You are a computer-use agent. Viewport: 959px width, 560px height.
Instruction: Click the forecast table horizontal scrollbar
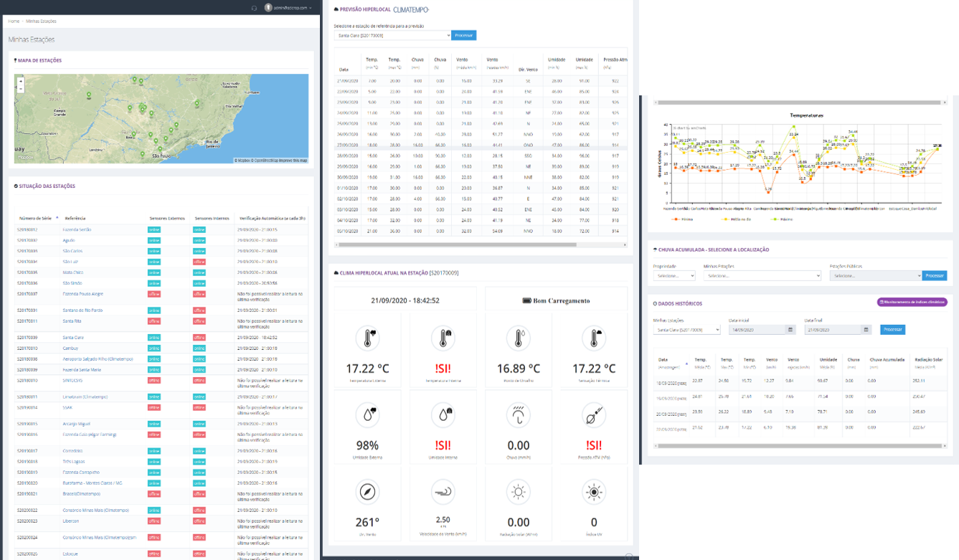[459, 245]
